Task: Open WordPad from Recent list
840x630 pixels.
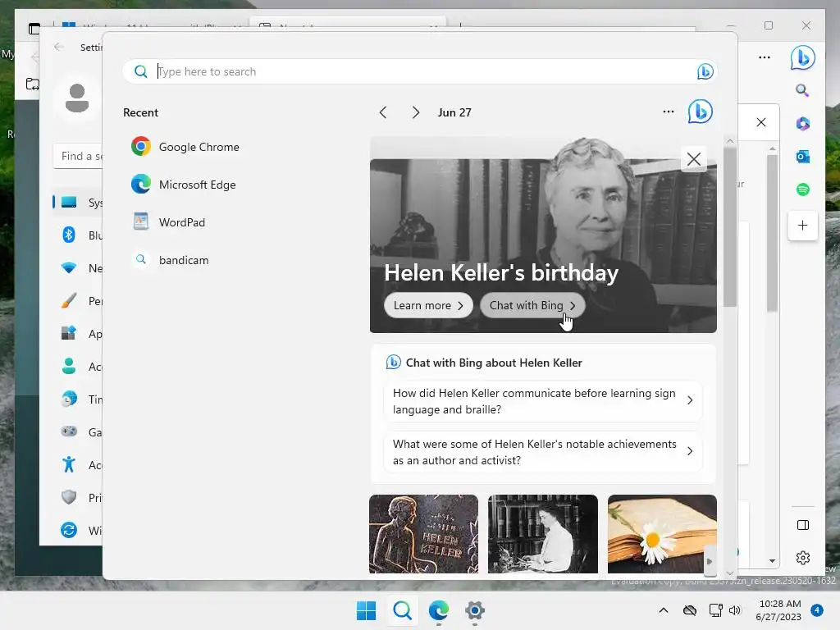Action: (x=168, y=221)
